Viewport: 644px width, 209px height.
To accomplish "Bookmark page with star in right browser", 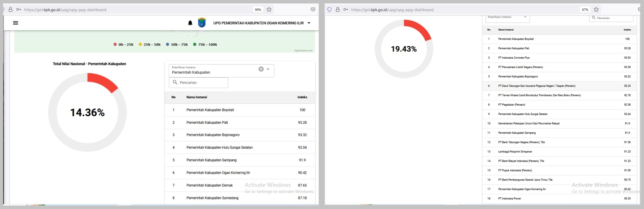I will click(x=596, y=10).
